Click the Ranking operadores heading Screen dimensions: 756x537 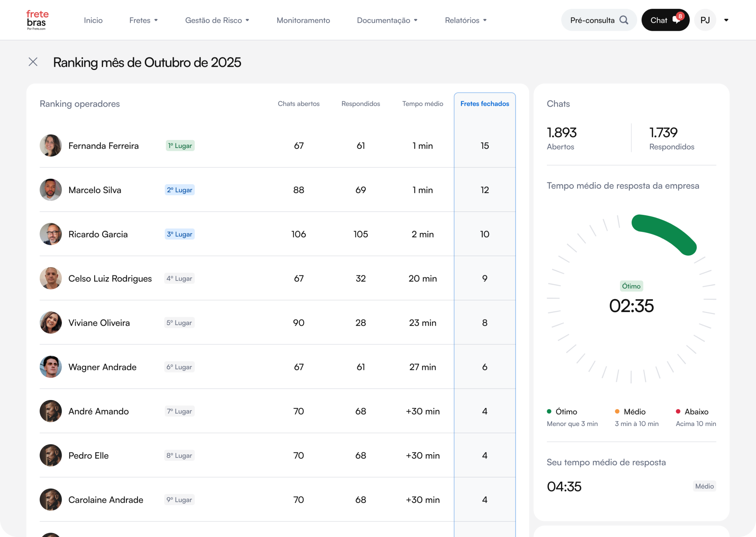coord(80,104)
